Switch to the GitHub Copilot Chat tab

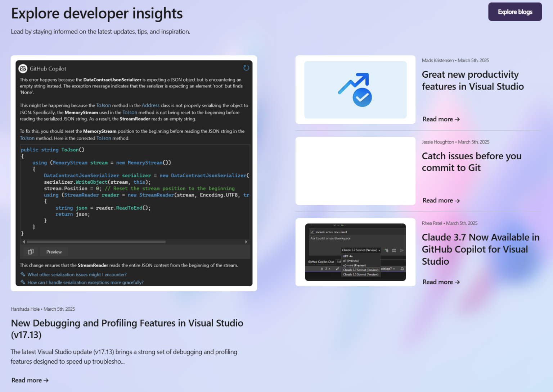(321, 262)
